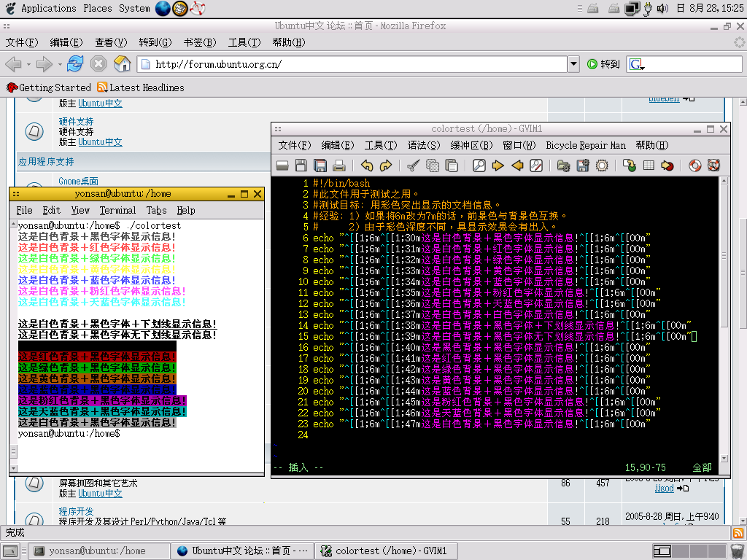Open GVIM Bicycle Repair Man menu
The width and height of the screenshot is (747, 560).
586,145
